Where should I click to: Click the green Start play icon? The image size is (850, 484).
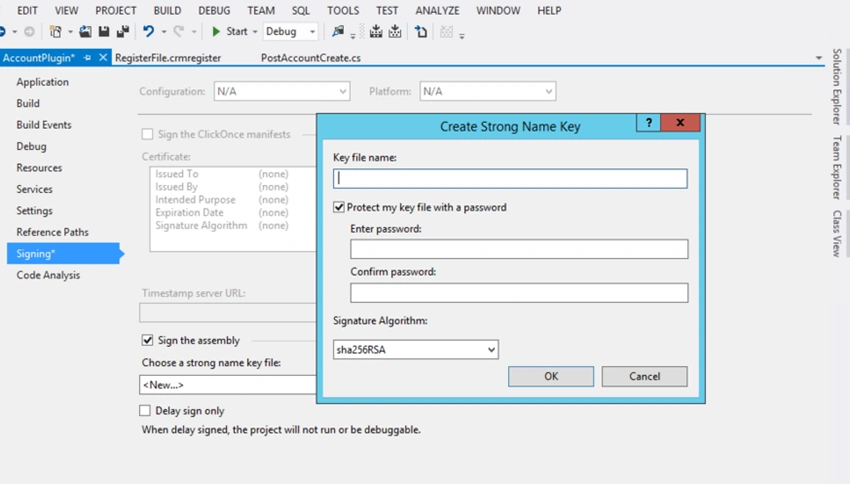tap(216, 31)
